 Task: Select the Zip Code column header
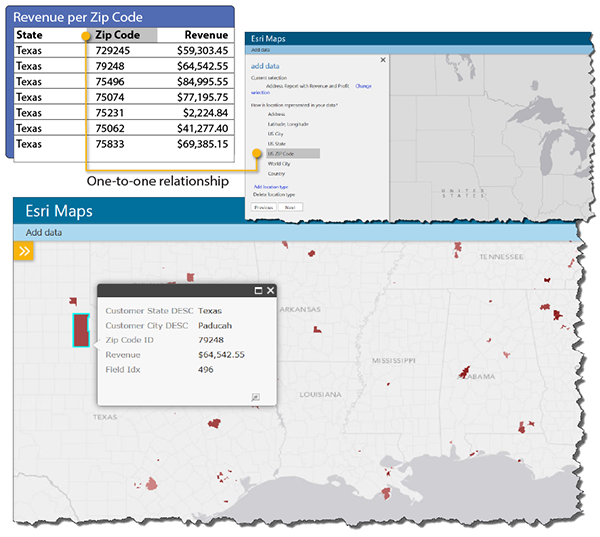[x=122, y=35]
